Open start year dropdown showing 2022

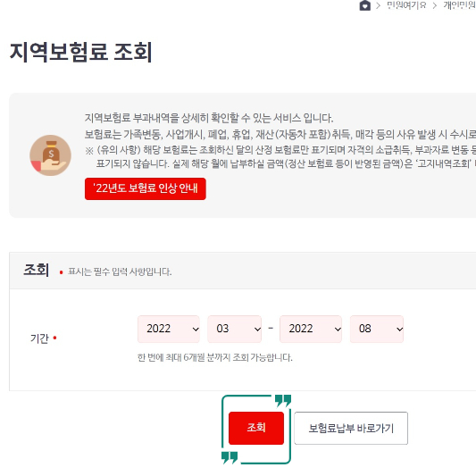click(x=169, y=329)
